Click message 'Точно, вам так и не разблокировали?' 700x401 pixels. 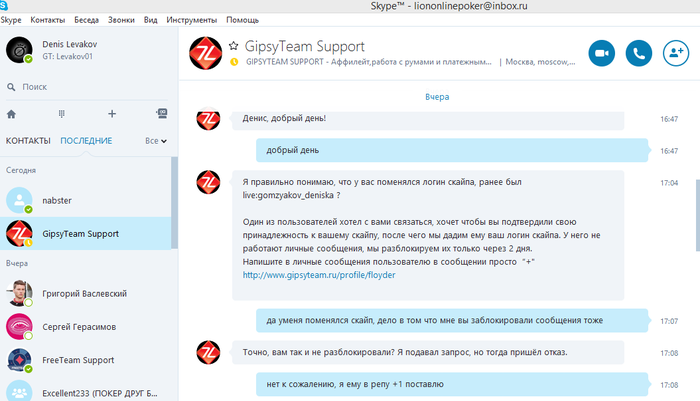[x=428, y=352]
